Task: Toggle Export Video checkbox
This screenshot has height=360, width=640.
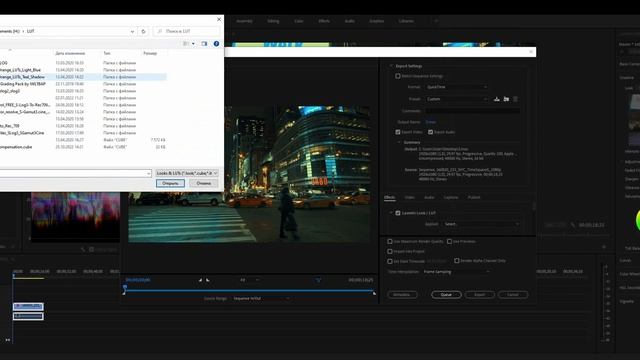Action: tap(398, 132)
